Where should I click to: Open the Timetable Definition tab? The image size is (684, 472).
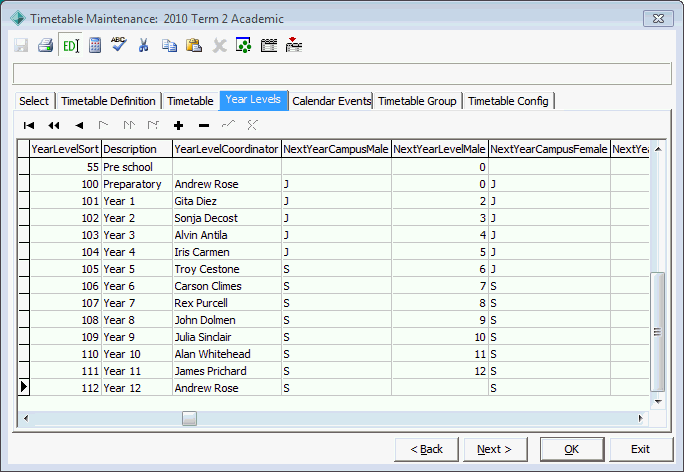(x=108, y=101)
